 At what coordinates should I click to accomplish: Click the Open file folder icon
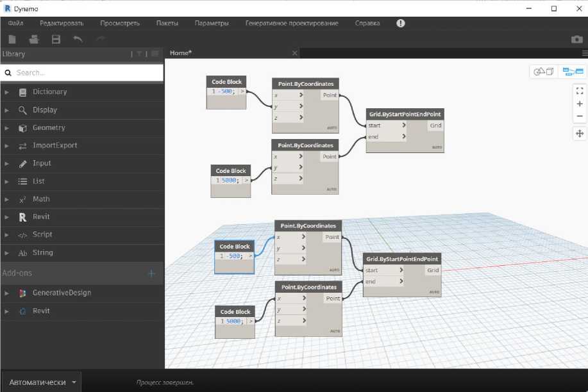(x=34, y=39)
